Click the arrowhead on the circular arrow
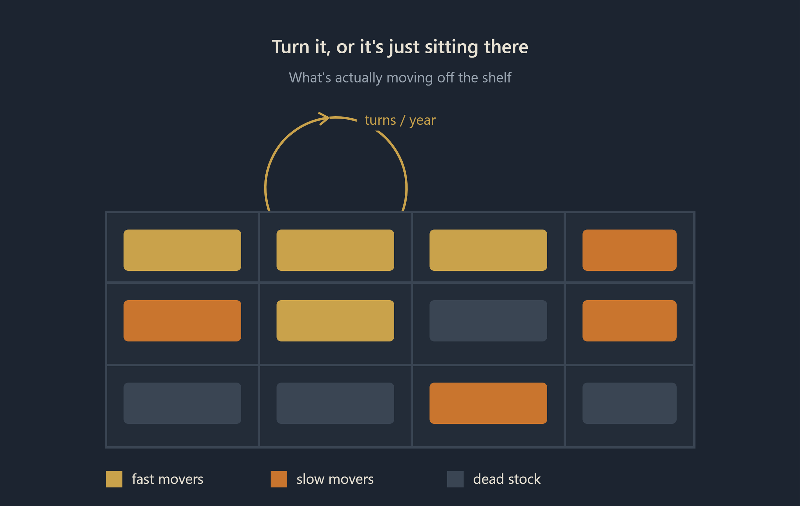Image resolution: width=812 pixels, height=518 pixels. point(324,118)
